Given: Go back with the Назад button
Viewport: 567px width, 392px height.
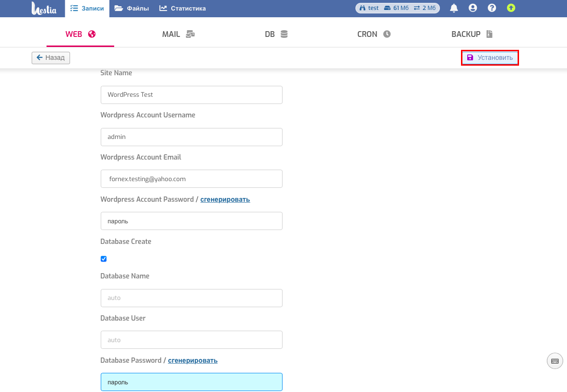Looking at the screenshot, I should (x=51, y=58).
